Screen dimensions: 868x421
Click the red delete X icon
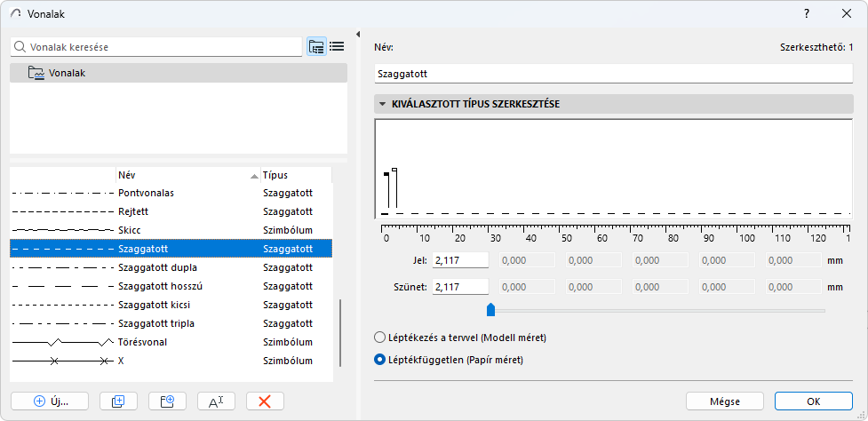(x=265, y=401)
